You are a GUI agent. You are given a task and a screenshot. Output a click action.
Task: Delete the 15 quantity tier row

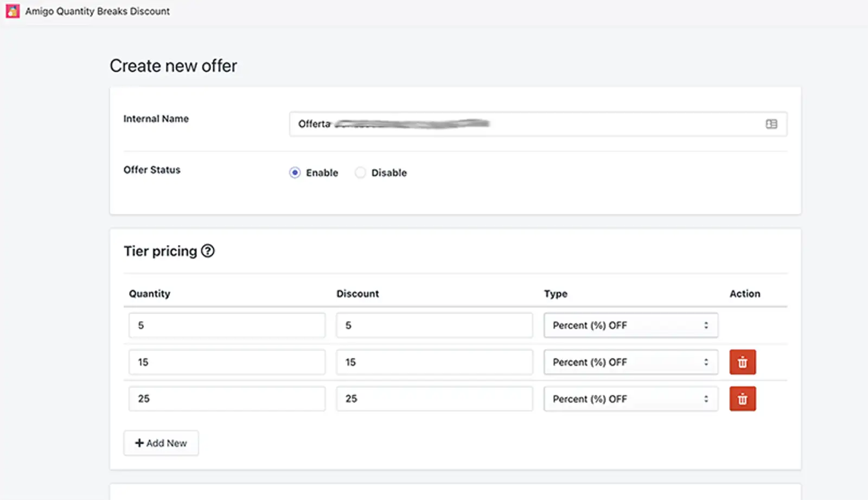click(742, 362)
